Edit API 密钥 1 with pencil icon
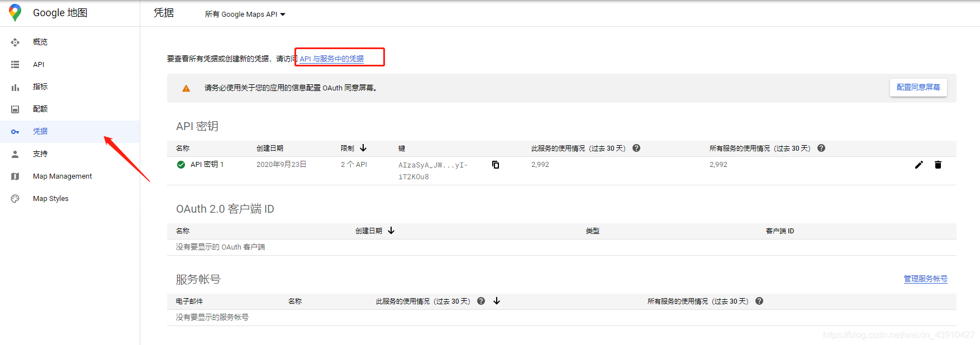This screenshot has width=980, height=345. pyautogui.click(x=919, y=165)
